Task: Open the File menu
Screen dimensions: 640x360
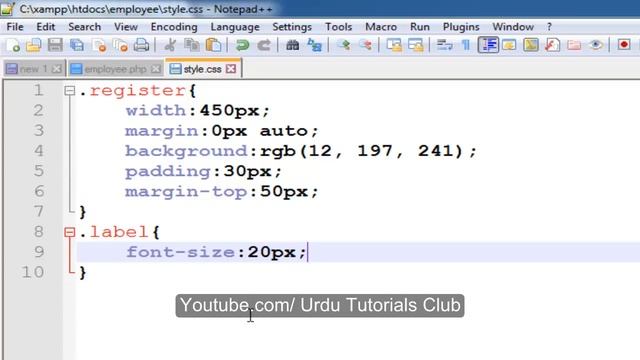Action: [15, 27]
